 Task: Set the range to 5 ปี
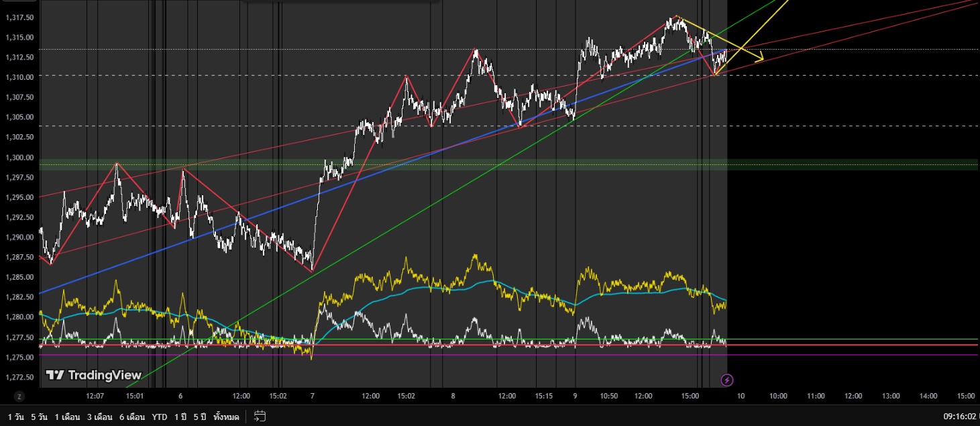pos(200,417)
